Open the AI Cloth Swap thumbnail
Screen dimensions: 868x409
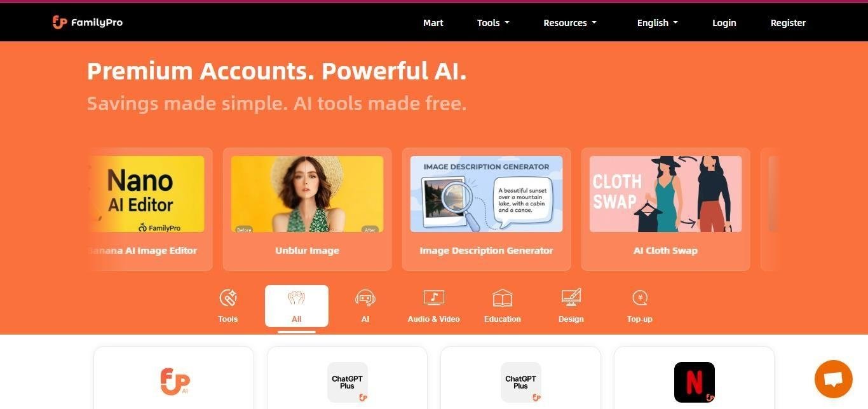click(x=666, y=194)
